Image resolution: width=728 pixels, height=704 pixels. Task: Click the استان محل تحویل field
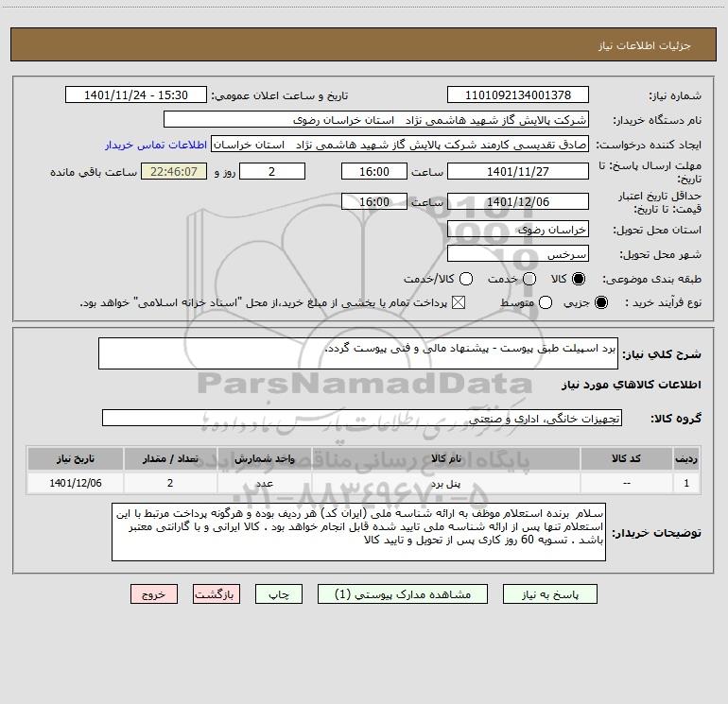pos(518,230)
